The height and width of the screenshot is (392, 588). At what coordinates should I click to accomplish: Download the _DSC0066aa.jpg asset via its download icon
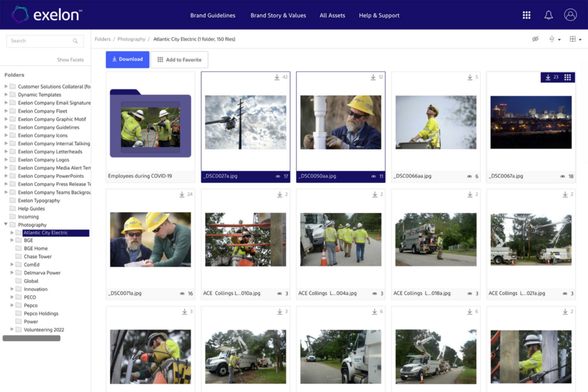coord(469,77)
